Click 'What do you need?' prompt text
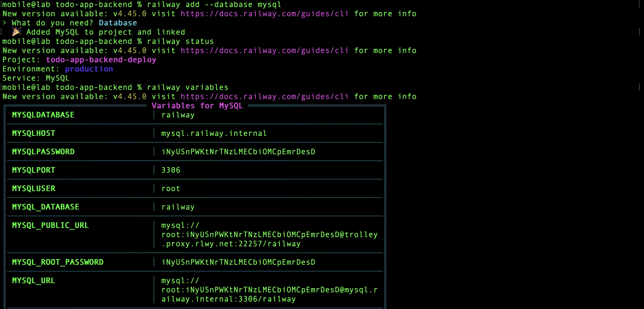 pos(53,23)
